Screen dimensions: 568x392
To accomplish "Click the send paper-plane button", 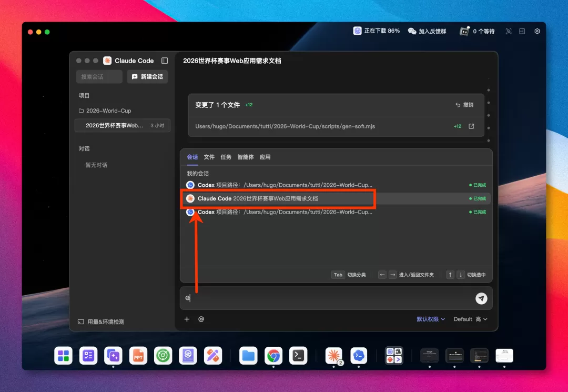I will (x=481, y=298).
